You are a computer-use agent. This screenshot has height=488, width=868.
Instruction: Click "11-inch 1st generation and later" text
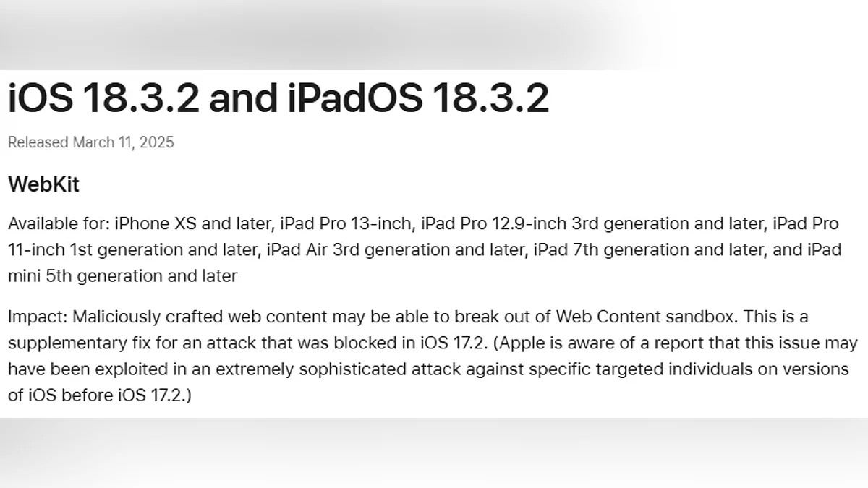click(131, 250)
